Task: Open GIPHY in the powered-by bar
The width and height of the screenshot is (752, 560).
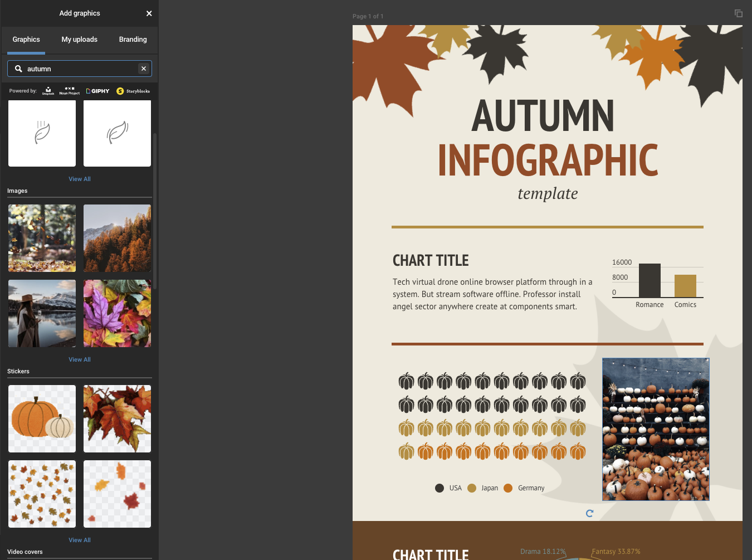Action: pos(98,91)
